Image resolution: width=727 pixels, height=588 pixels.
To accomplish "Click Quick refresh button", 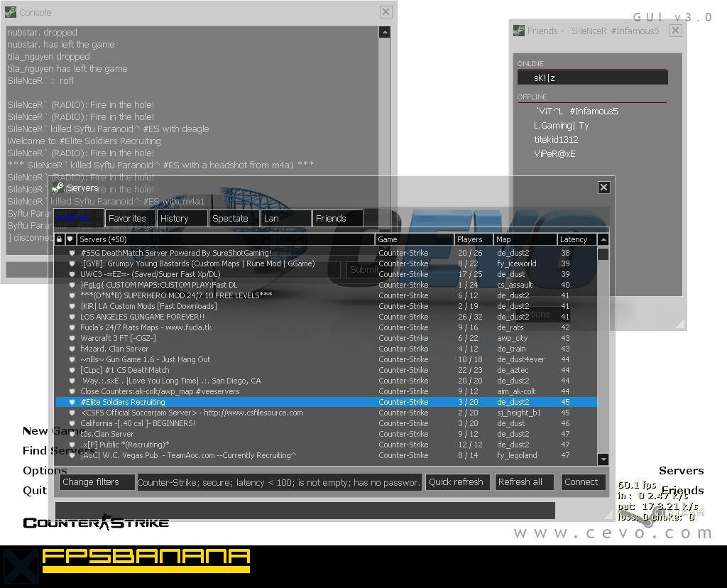I will (x=457, y=481).
